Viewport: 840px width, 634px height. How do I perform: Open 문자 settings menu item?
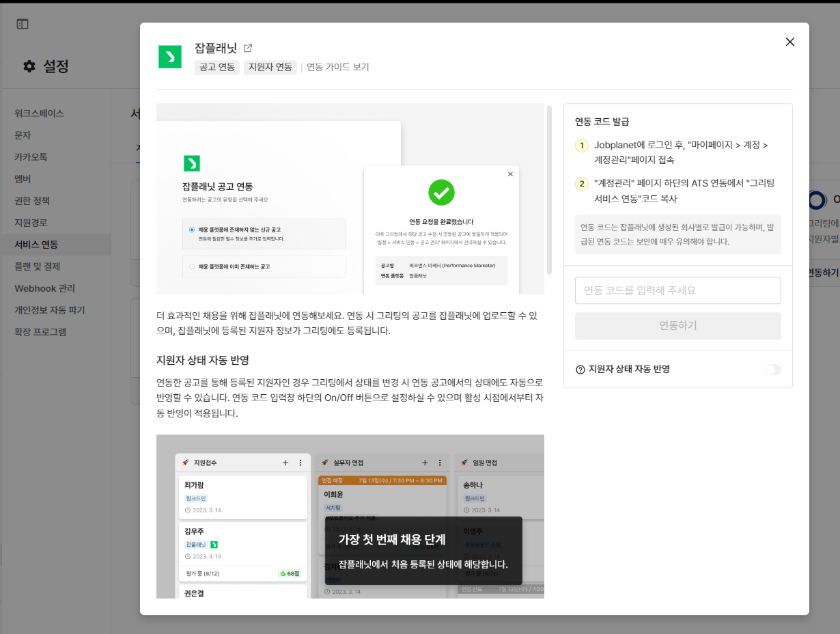pos(23,135)
